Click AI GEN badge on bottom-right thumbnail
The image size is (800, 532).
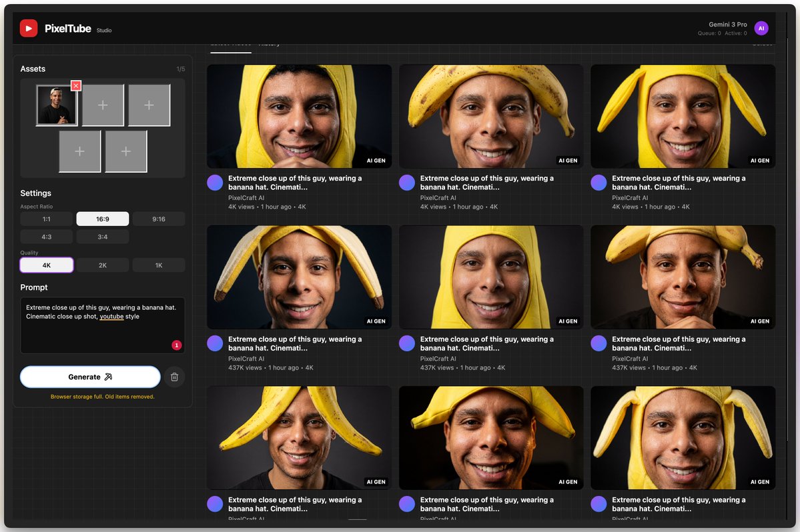coord(760,481)
